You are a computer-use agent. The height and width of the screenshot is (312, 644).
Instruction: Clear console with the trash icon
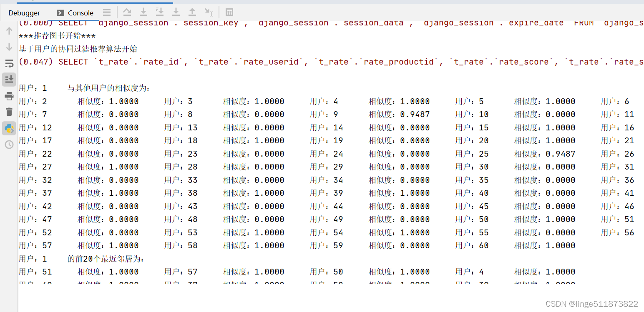click(x=9, y=112)
